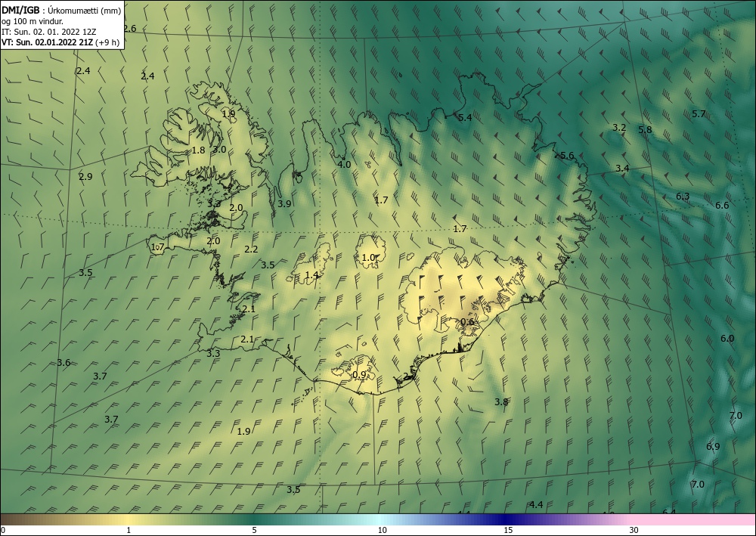Image resolution: width=756 pixels, height=536 pixels.
Task: Click the '10' tick on the colour scale
Action: pyautogui.click(x=382, y=531)
